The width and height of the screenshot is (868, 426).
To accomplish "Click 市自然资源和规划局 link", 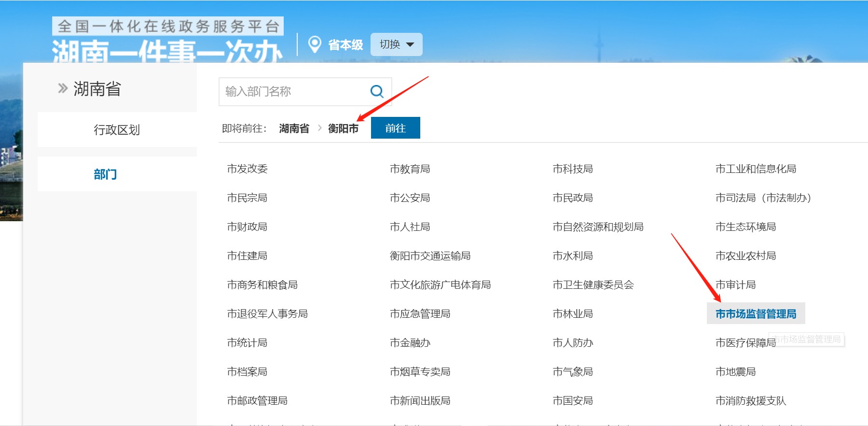I will 598,227.
